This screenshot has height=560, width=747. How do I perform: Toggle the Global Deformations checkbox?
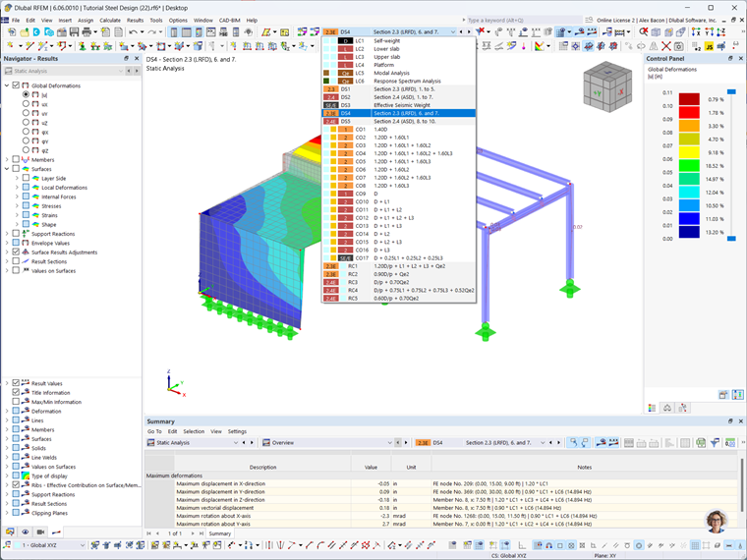point(16,85)
